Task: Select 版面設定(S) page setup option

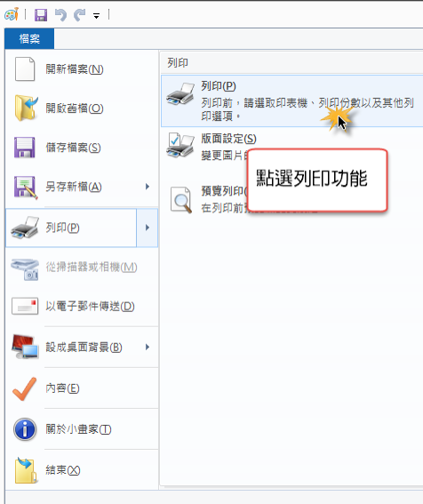Action: point(291,147)
